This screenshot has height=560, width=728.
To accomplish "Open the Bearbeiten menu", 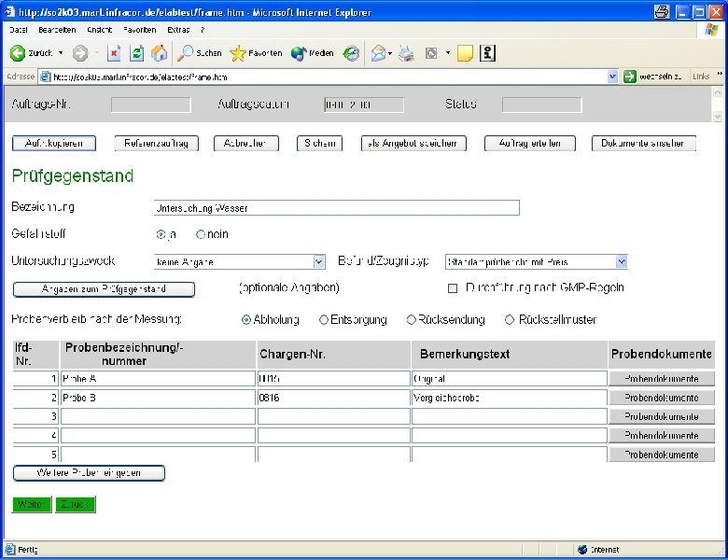I will coord(57,30).
